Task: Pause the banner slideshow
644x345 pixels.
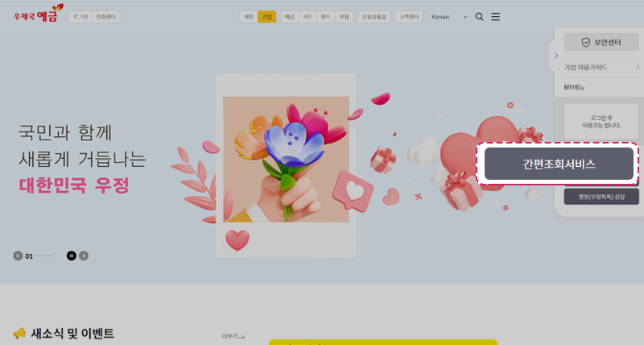Action: tap(72, 256)
